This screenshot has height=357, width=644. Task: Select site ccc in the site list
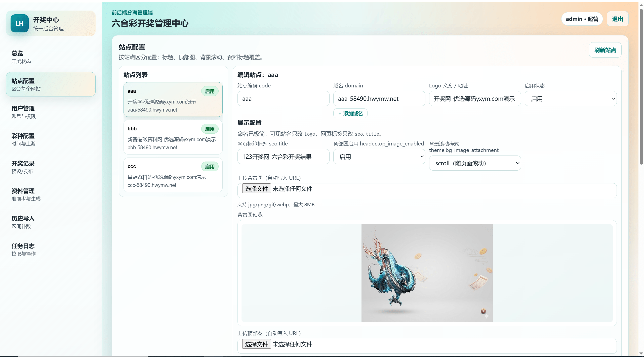click(173, 175)
